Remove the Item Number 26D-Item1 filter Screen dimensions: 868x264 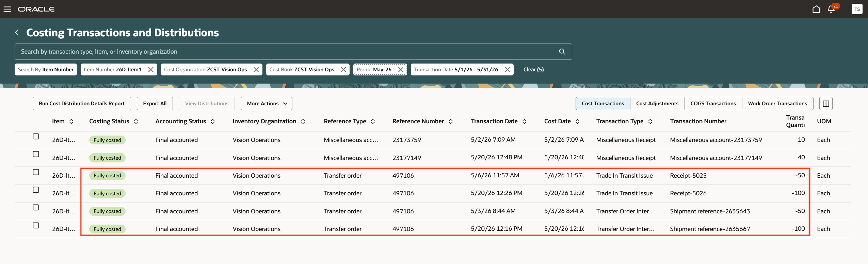click(151, 70)
